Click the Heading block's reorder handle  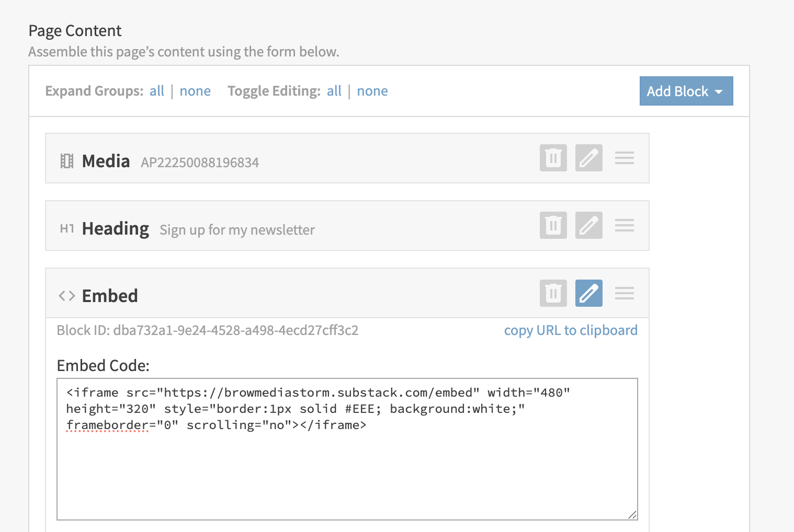[624, 225]
